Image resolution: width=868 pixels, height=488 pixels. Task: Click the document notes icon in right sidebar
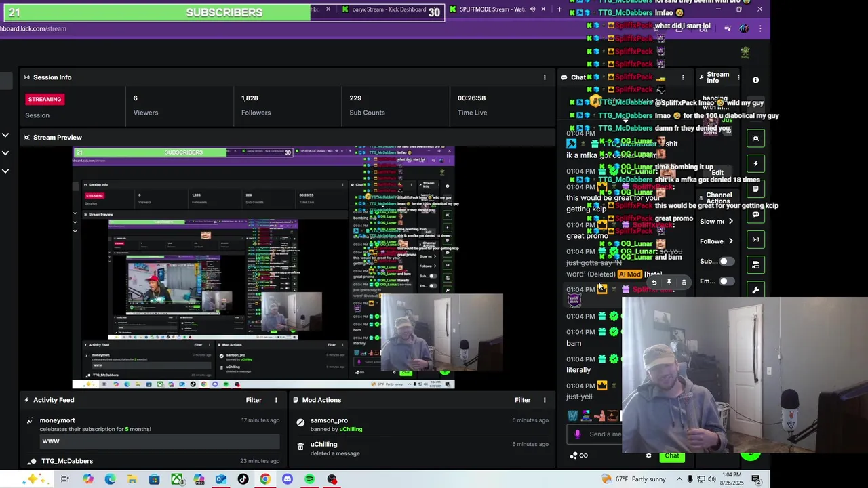pos(755,189)
